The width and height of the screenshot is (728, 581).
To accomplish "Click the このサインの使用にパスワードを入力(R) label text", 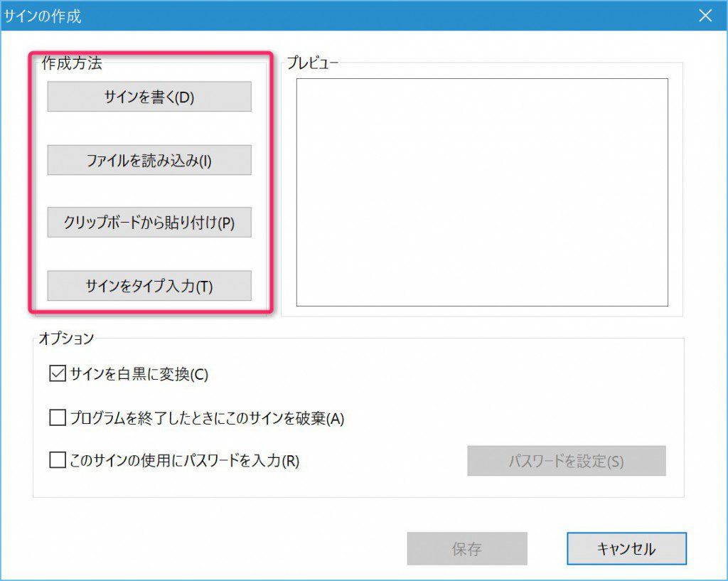I will click(185, 461).
